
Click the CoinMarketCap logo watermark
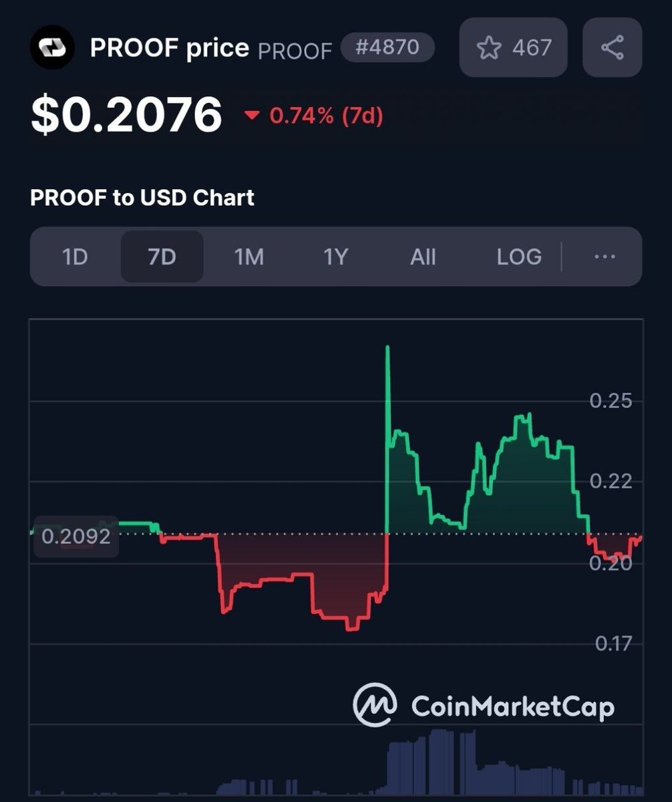(484, 706)
